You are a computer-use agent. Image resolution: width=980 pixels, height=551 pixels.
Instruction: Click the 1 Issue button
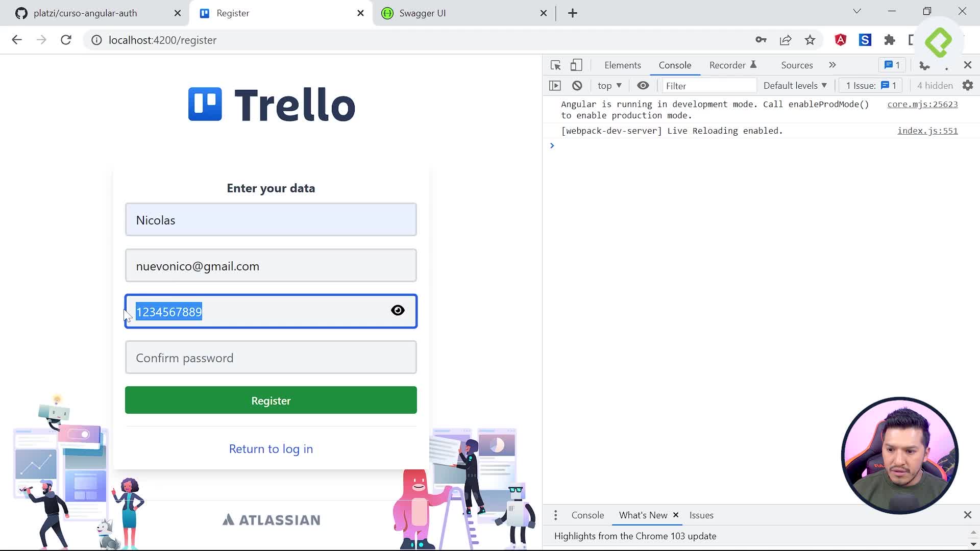[871, 86]
